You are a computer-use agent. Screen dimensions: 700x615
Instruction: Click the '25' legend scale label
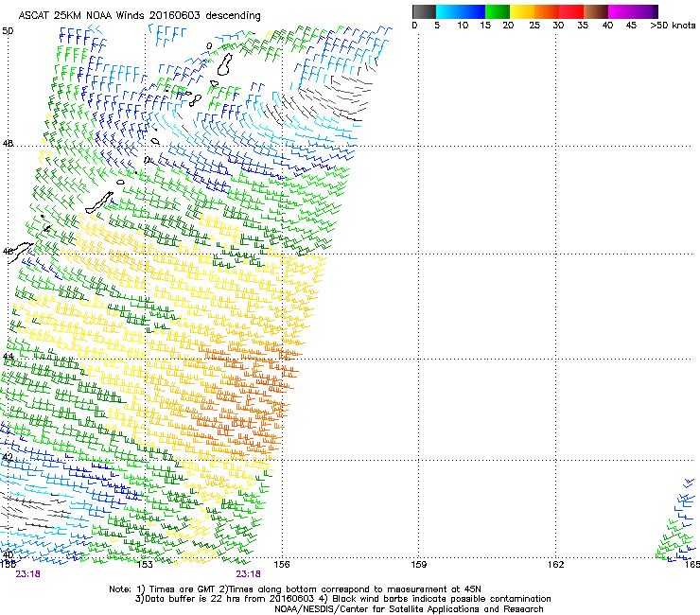[x=534, y=26]
